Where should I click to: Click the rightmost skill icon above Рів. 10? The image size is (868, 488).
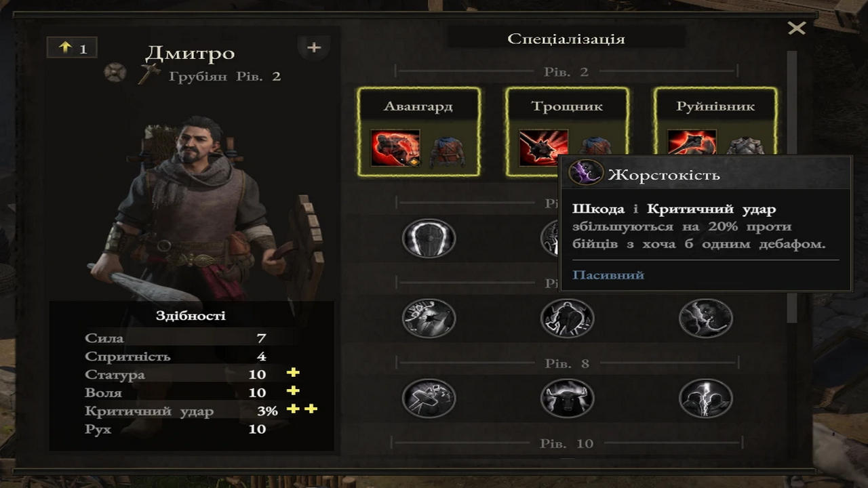click(706, 398)
